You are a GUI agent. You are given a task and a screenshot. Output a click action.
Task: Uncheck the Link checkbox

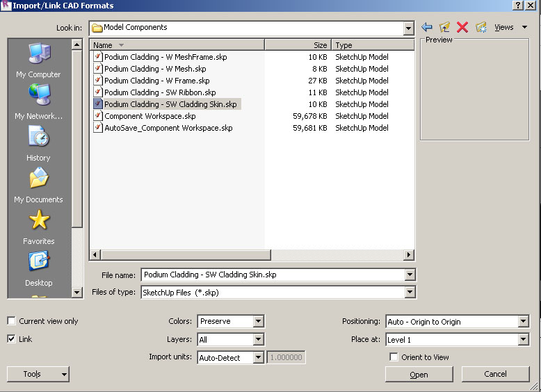click(11, 339)
